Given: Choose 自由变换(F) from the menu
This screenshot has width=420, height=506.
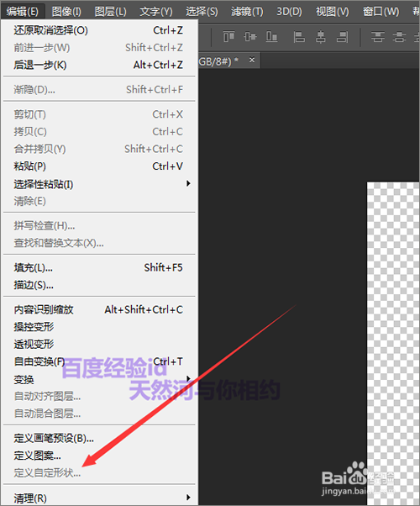Looking at the screenshot, I should [99, 361].
